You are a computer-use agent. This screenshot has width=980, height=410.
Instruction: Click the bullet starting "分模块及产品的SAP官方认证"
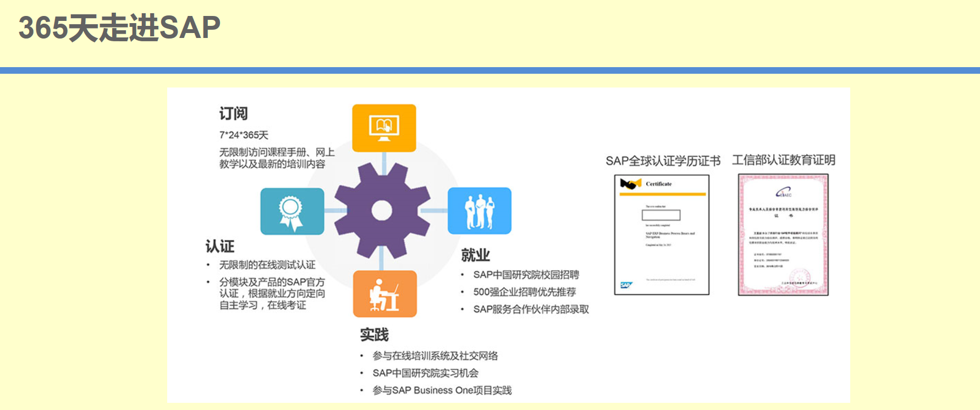(272, 293)
